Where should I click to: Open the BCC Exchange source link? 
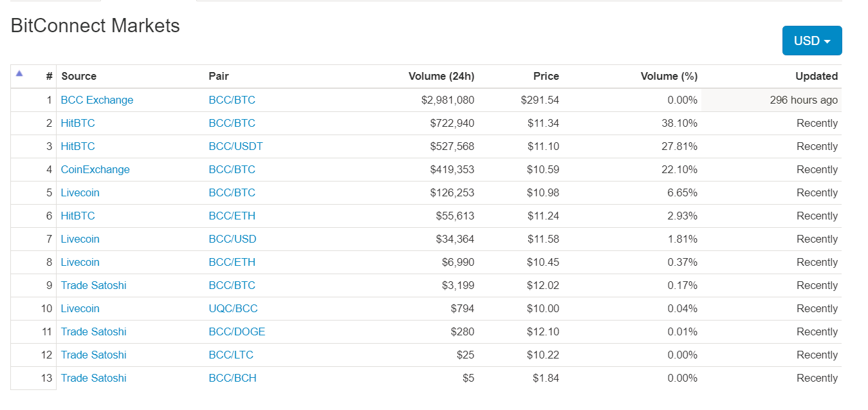[97, 100]
